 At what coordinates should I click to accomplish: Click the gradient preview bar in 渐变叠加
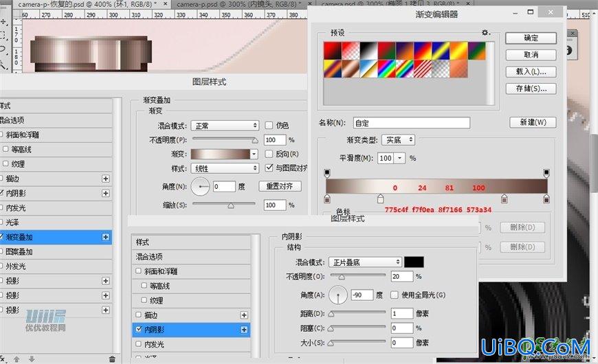click(221, 154)
